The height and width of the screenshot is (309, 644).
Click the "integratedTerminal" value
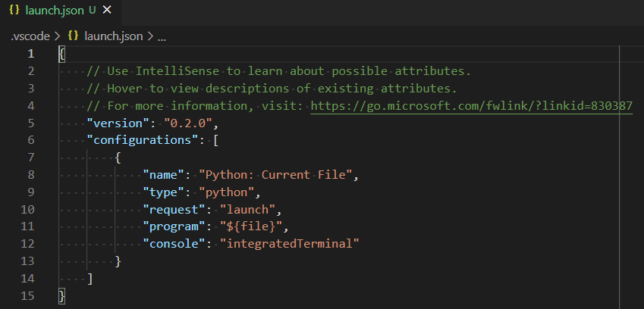pyautogui.click(x=290, y=245)
